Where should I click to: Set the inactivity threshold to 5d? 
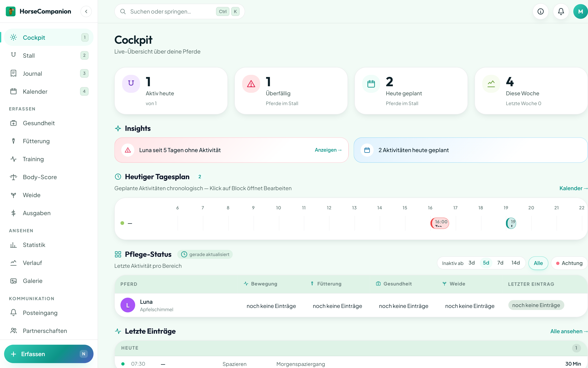click(486, 263)
